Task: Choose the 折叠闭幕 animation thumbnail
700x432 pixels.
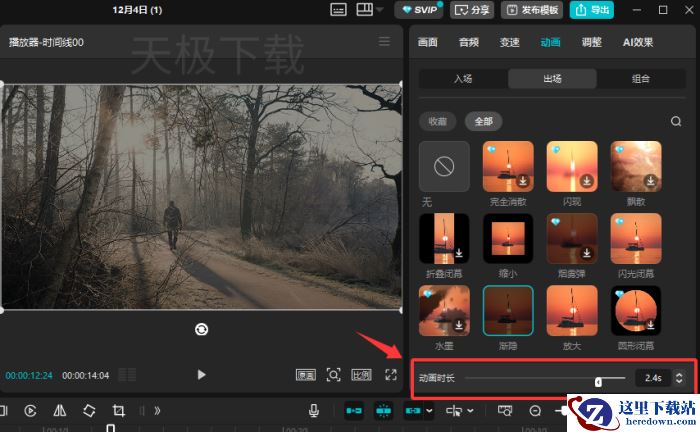Action: pyautogui.click(x=444, y=238)
